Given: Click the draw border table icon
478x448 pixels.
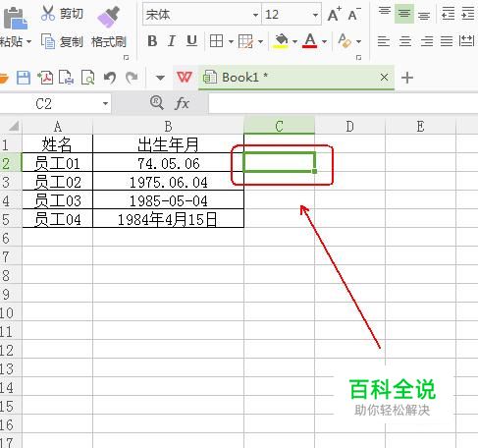Looking at the screenshot, I should tap(245, 41).
